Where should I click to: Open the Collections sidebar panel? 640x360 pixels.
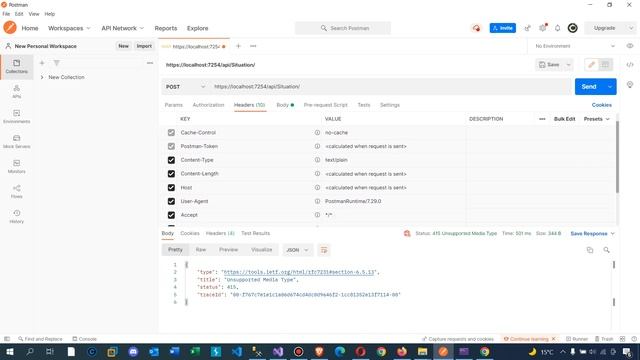pos(16,67)
